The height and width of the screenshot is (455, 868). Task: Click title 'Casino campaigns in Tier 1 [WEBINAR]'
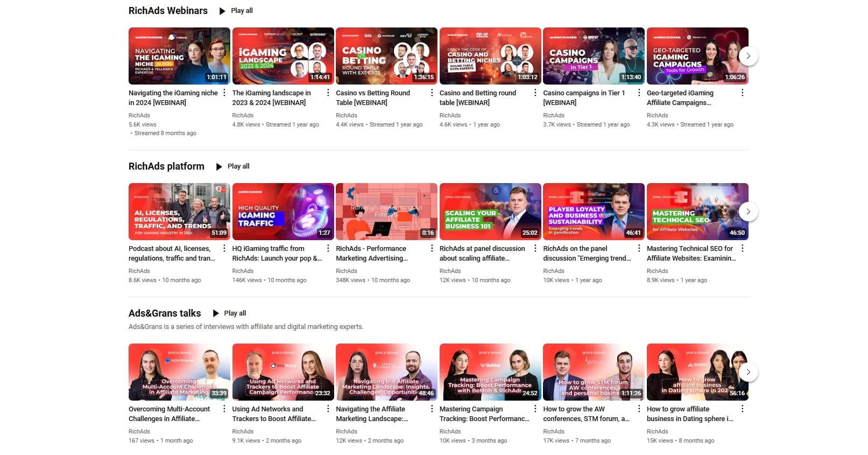click(x=584, y=97)
